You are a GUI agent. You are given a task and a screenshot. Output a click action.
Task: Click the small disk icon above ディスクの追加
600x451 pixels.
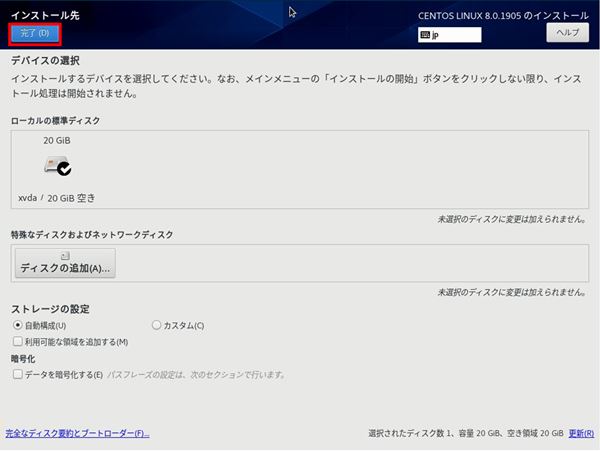click(x=65, y=256)
